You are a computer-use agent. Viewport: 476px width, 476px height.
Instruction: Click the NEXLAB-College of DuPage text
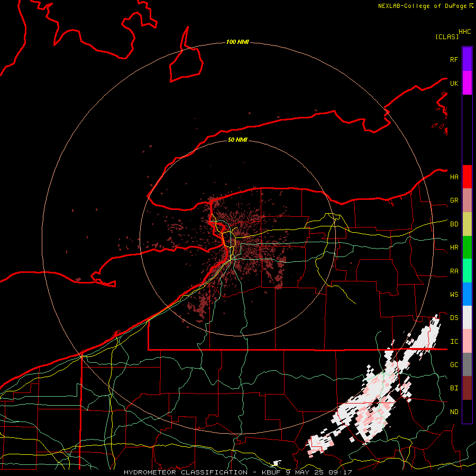(423, 6)
